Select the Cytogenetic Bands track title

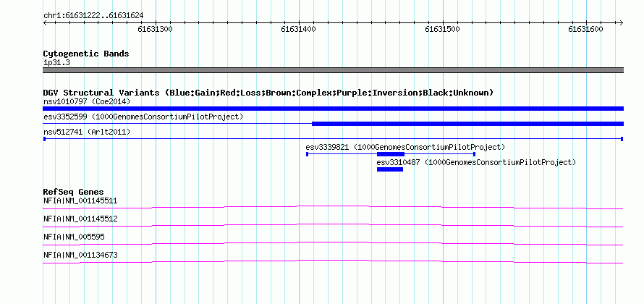(86, 54)
